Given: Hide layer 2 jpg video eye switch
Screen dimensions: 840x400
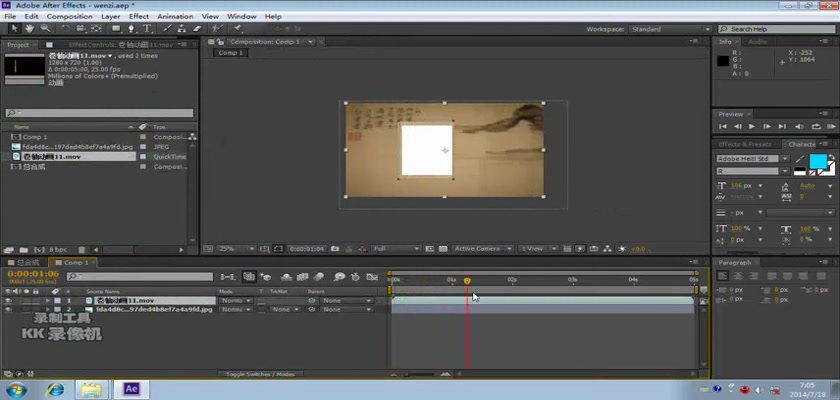Looking at the screenshot, I should [x=8, y=310].
